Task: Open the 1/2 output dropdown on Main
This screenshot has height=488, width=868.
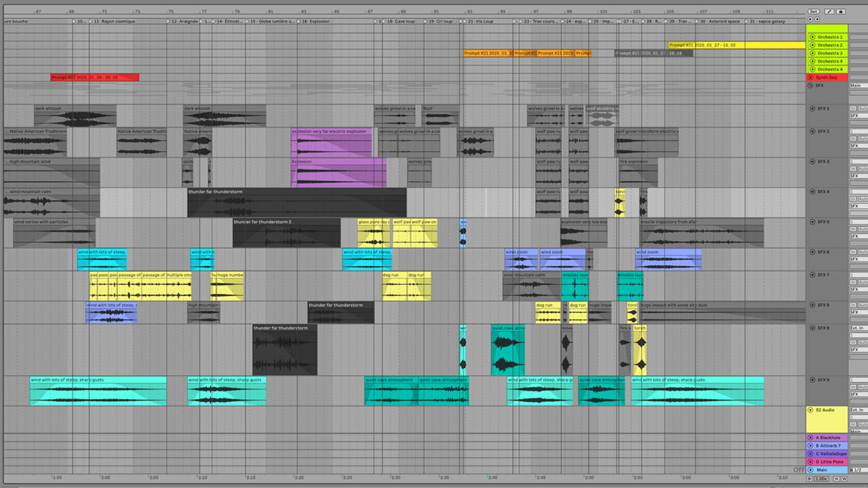Action: (x=859, y=470)
